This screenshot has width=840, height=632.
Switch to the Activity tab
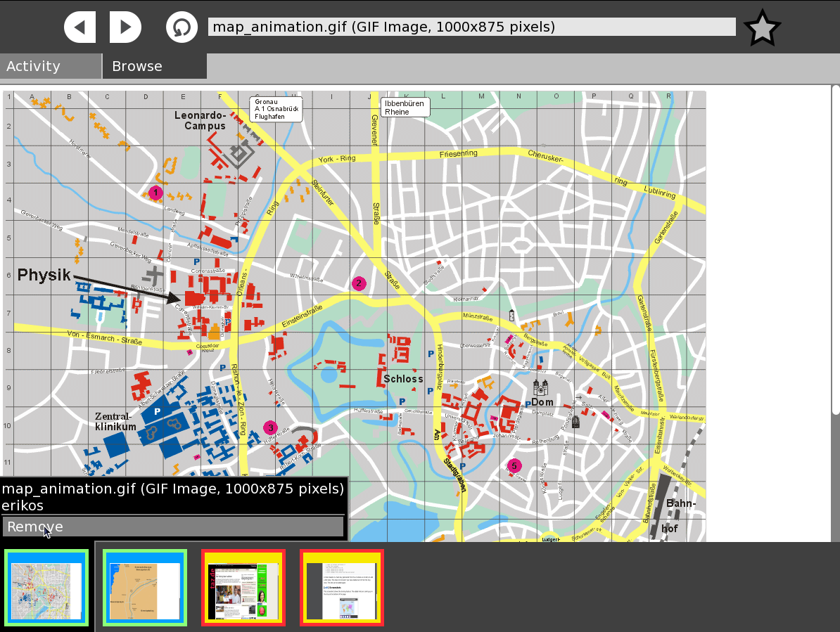(51, 66)
